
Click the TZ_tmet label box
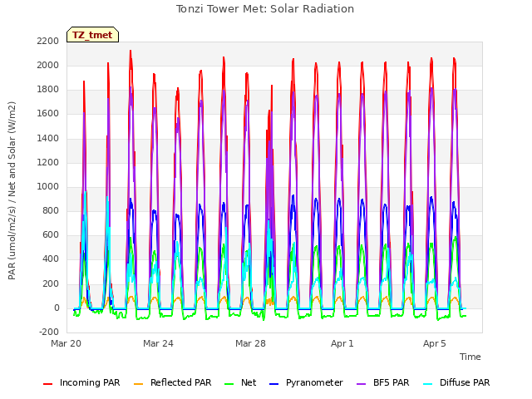pyautogui.click(x=92, y=35)
